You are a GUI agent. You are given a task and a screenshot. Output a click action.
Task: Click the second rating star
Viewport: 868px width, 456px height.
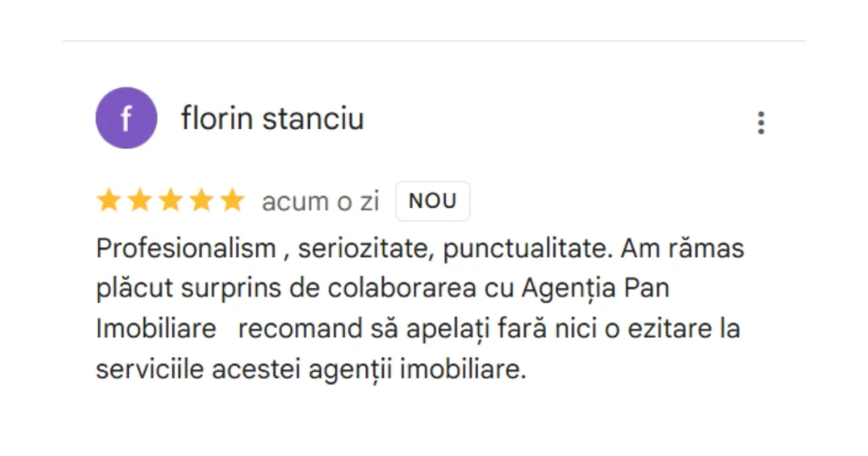tap(139, 201)
